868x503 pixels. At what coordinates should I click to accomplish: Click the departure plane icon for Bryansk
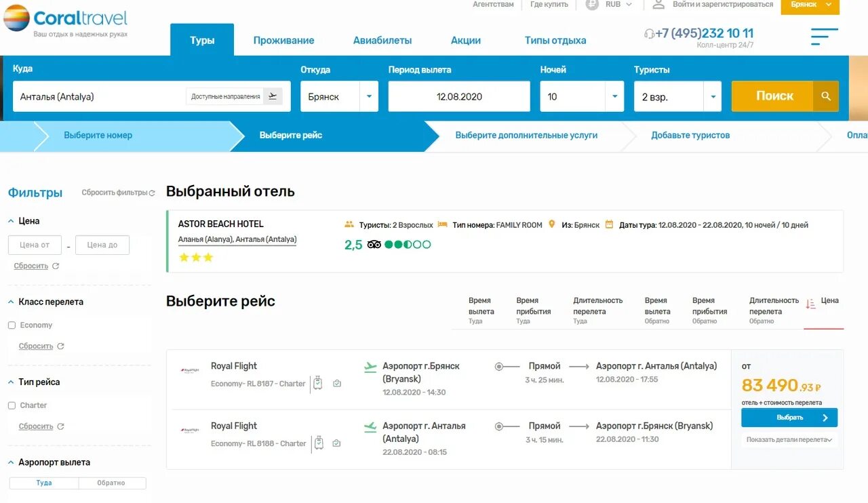(370, 367)
